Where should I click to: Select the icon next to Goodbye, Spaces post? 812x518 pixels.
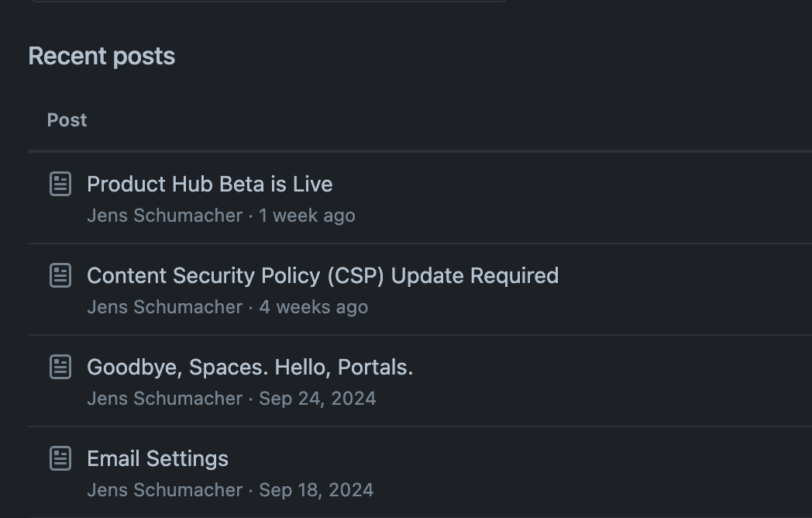[60, 367]
